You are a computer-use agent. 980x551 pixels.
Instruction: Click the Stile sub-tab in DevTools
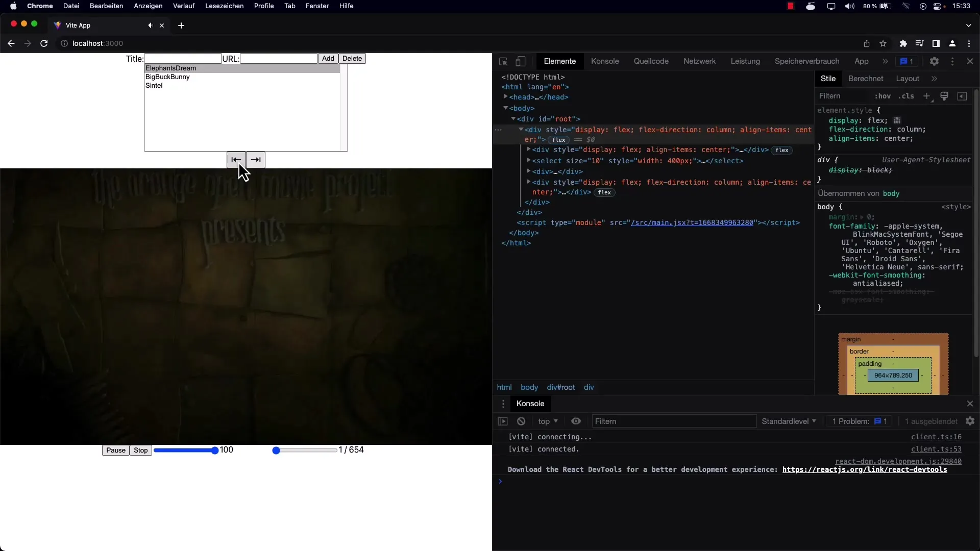pyautogui.click(x=828, y=79)
